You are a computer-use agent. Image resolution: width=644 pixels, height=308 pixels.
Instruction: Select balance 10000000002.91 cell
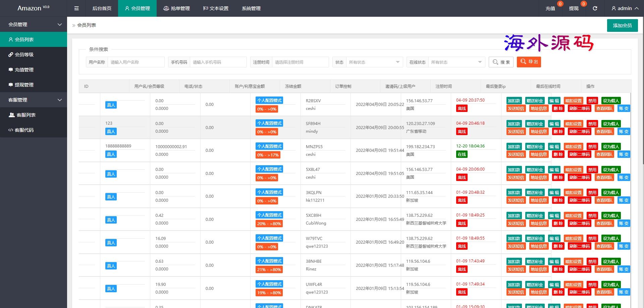[171, 146]
